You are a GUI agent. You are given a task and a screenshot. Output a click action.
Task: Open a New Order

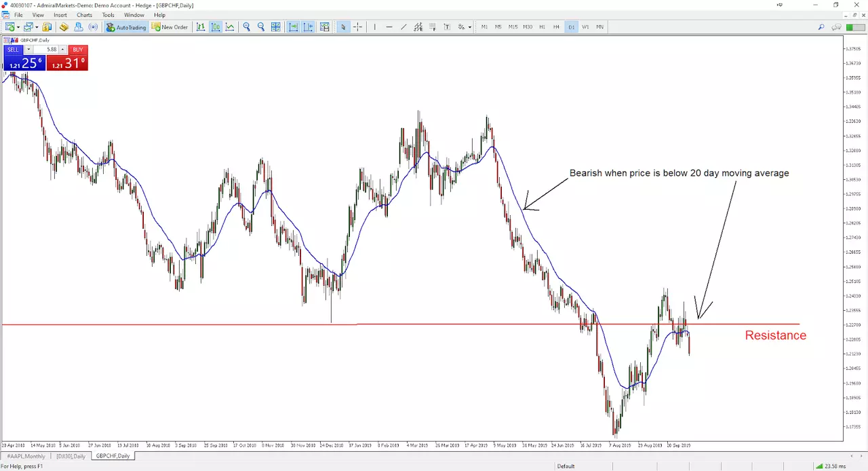click(x=170, y=27)
